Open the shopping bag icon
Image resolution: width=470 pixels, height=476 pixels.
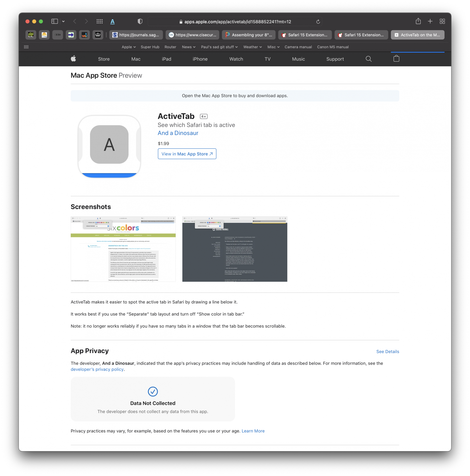coord(396,59)
